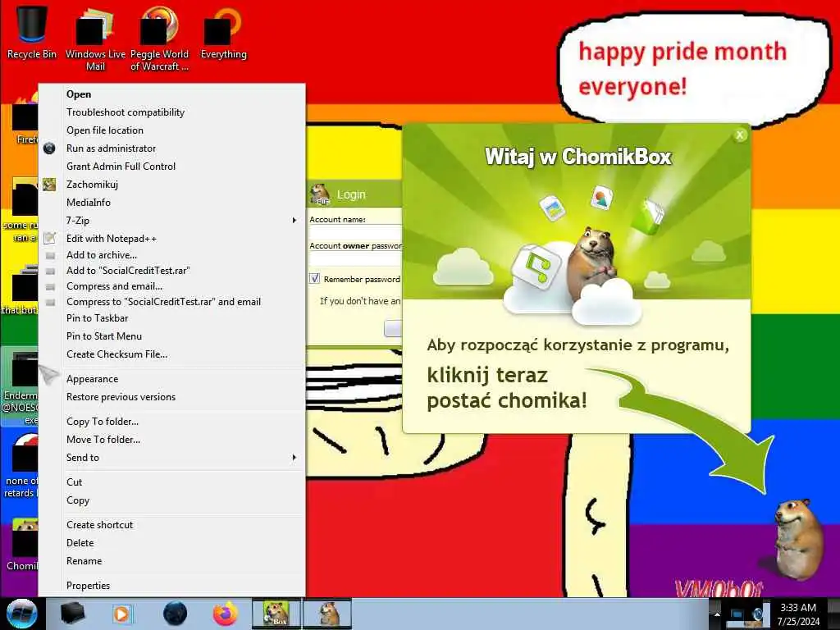
Task: Choose Troubleshoot compatibility
Action: click(x=171, y=112)
